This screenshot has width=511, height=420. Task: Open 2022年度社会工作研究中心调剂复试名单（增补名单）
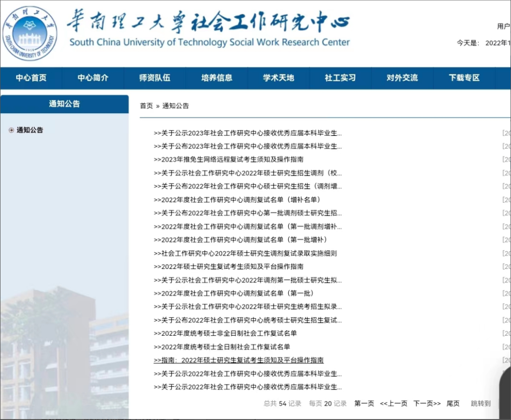(238, 199)
